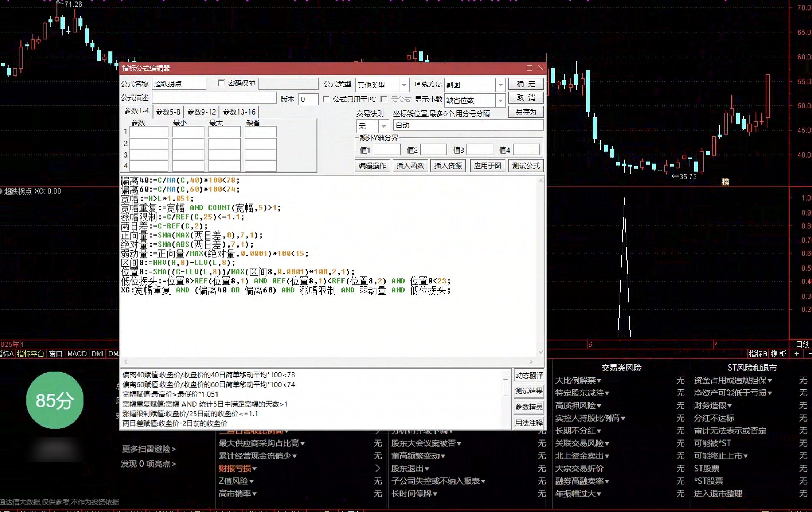
Task: Click the 插入资源 button
Action: (x=448, y=166)
